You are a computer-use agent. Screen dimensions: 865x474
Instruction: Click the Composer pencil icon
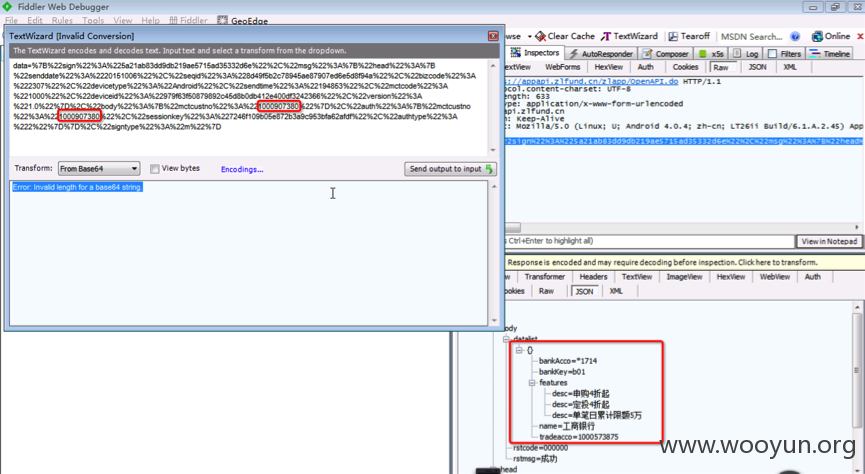coord(648,54)
